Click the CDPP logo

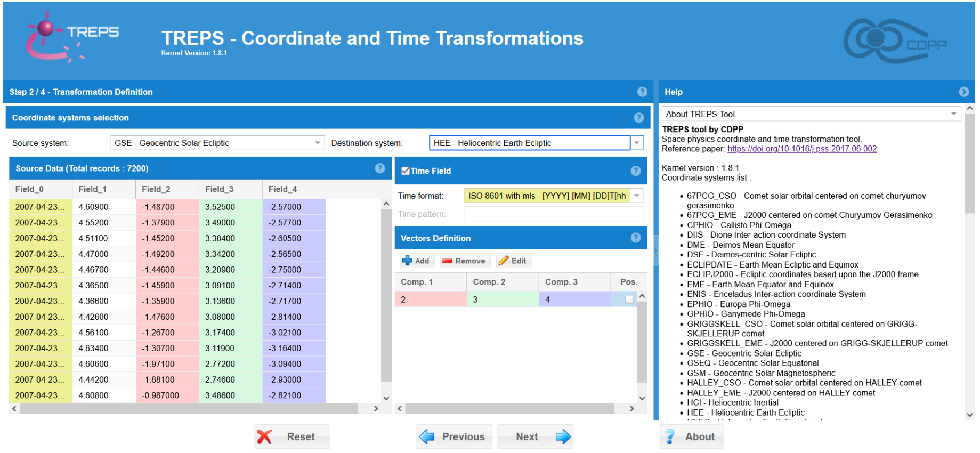click(x=895, y=41)
